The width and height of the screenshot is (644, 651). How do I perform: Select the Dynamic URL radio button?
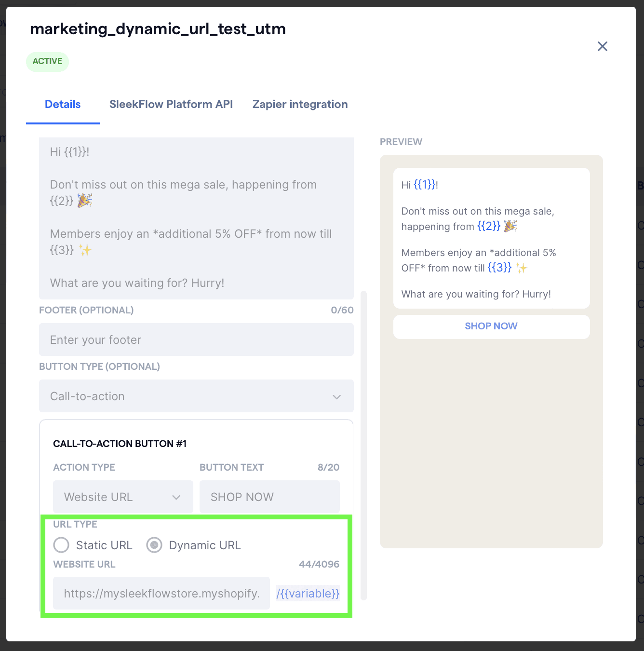(154, 545)
